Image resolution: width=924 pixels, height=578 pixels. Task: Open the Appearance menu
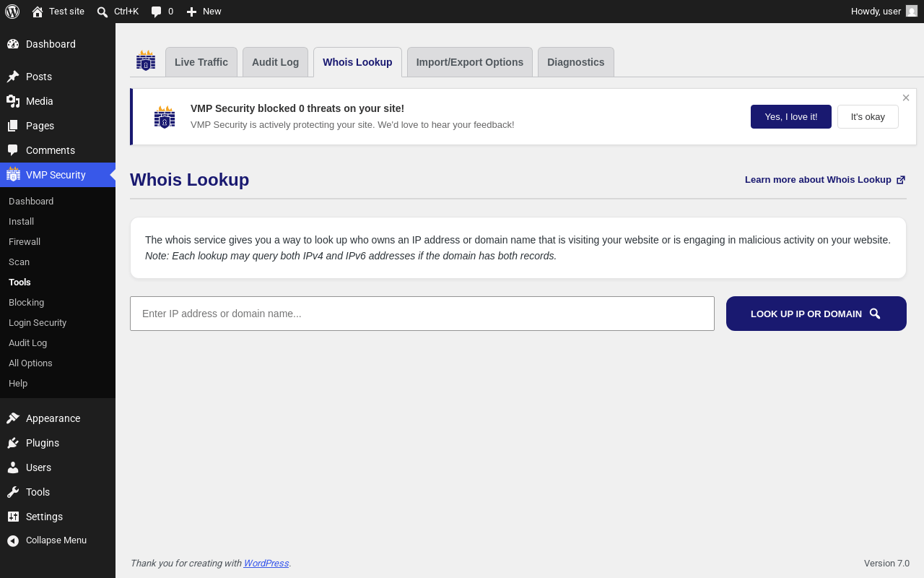pyautogui.click(x=58, y=418)
